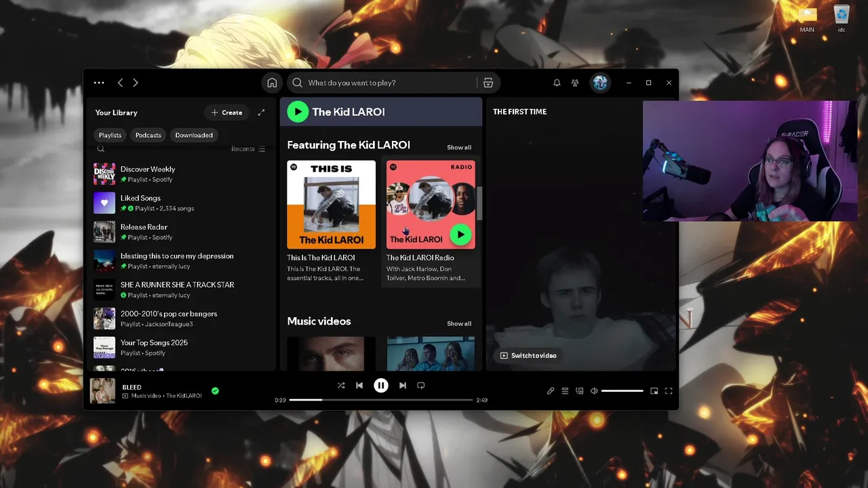Open first music video thumbnail

point(331,353)
